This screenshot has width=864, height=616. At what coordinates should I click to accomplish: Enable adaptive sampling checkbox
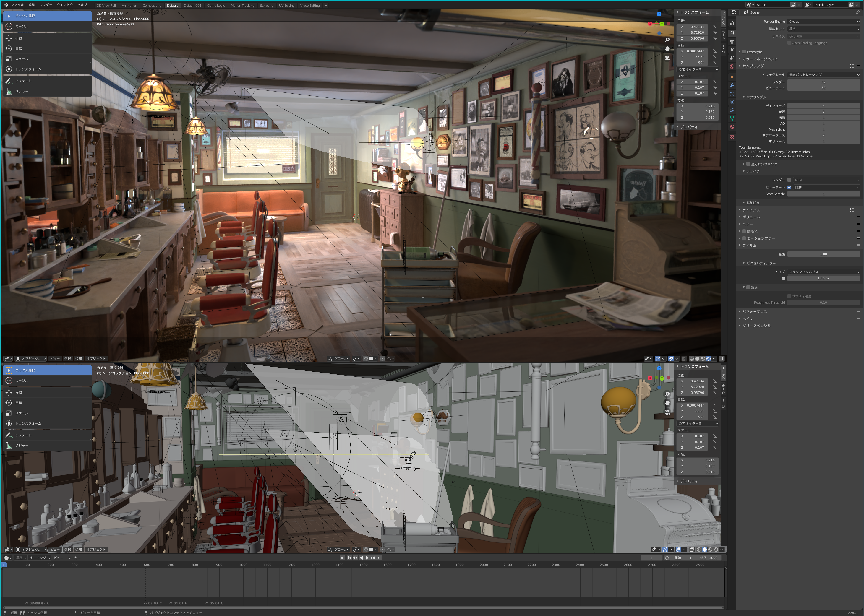pyautogui.click(x=748, y=164)
